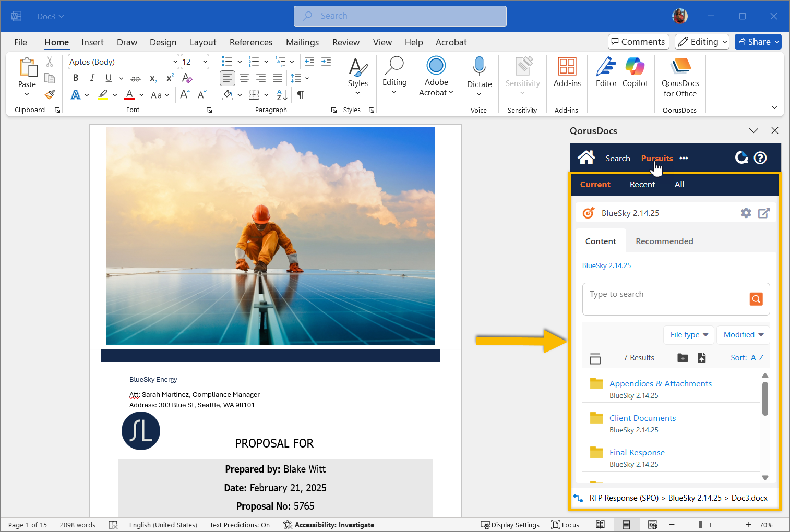Toggle italic formatting
The image size is (790, 532).
92,78
